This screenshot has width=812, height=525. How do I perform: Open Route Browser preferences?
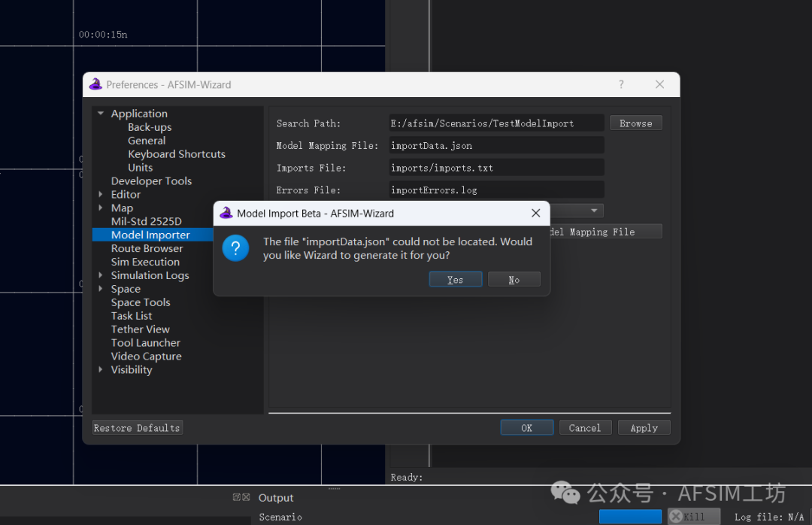[147, 248]
